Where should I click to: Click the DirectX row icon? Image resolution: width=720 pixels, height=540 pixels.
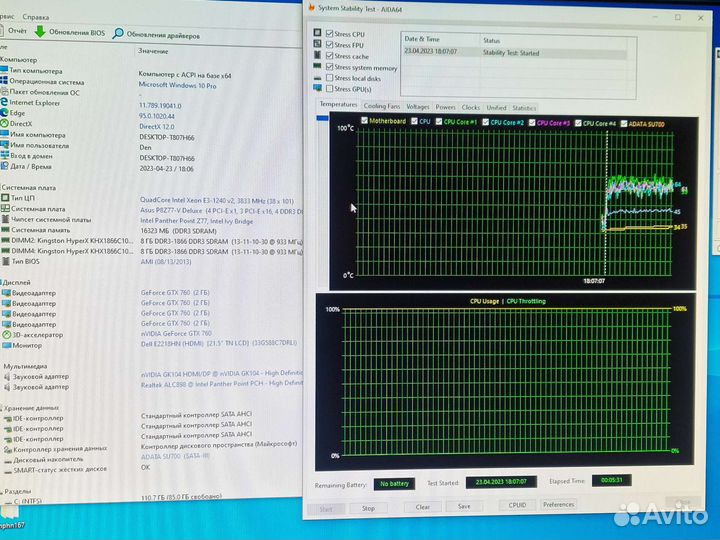[5, 124]
